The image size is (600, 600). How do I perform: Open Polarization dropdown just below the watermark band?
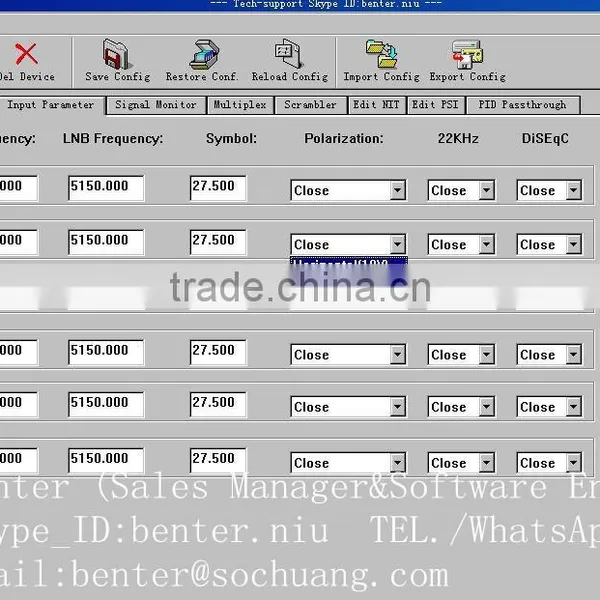click(x=398, y=355)
